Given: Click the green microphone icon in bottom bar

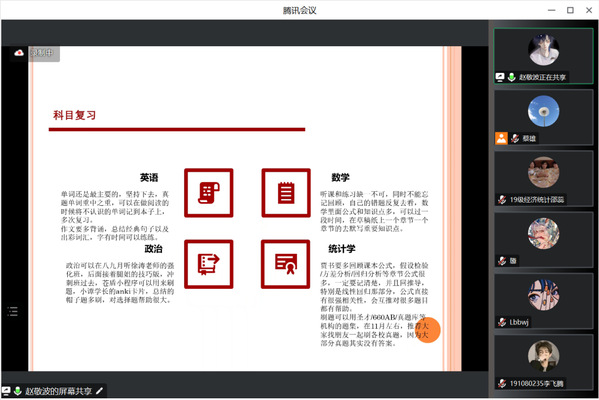Looking at the screenshot, I should (x=17, y=391).
